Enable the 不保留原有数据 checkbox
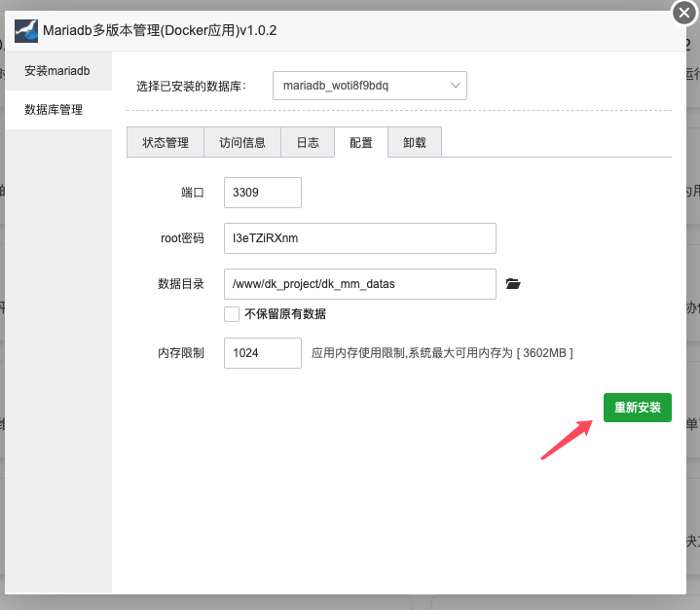The image size is (700, 610). point(232,314)
